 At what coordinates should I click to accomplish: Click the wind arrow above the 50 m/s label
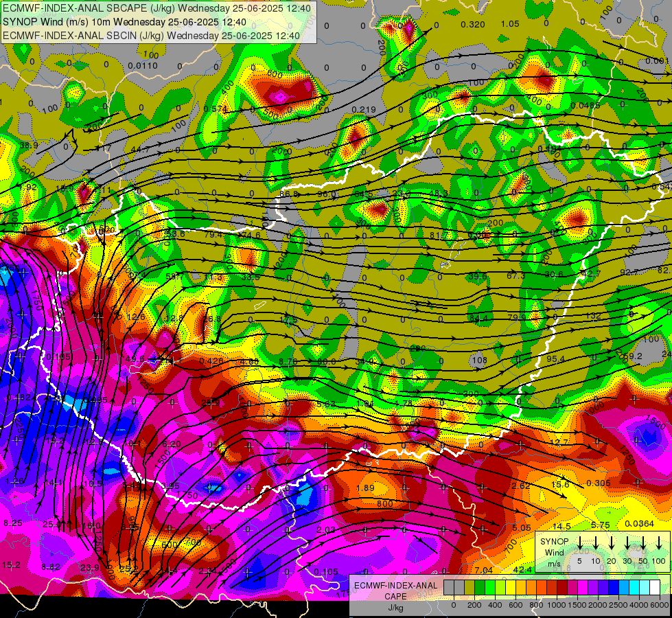click(643, 542)
